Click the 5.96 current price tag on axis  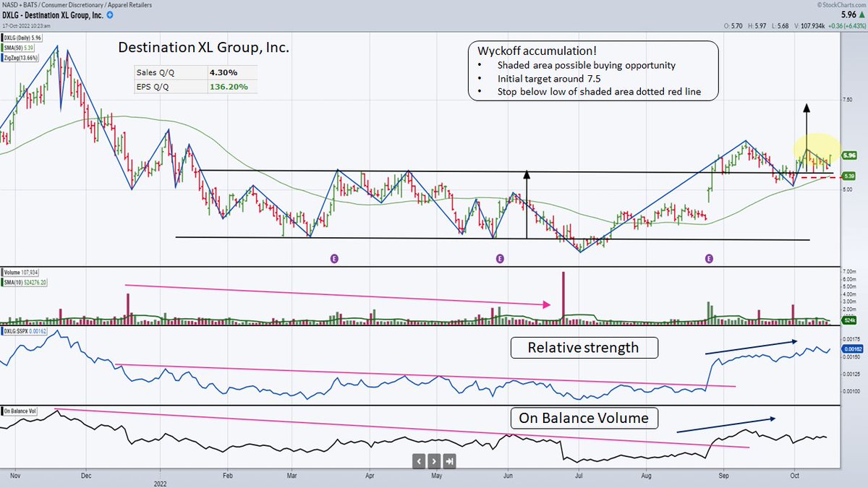pyautogui.click(x=850, y=155)
